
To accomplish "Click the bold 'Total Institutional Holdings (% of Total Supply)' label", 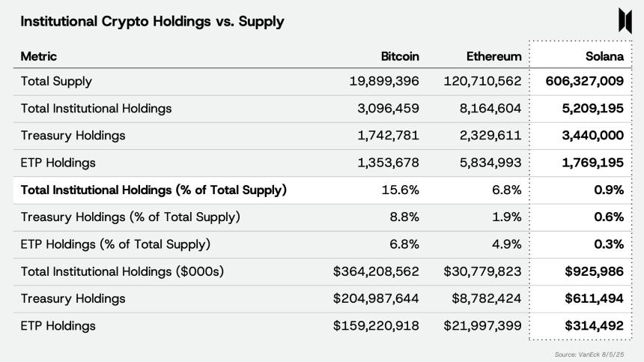I will click(x=154, y=190).
